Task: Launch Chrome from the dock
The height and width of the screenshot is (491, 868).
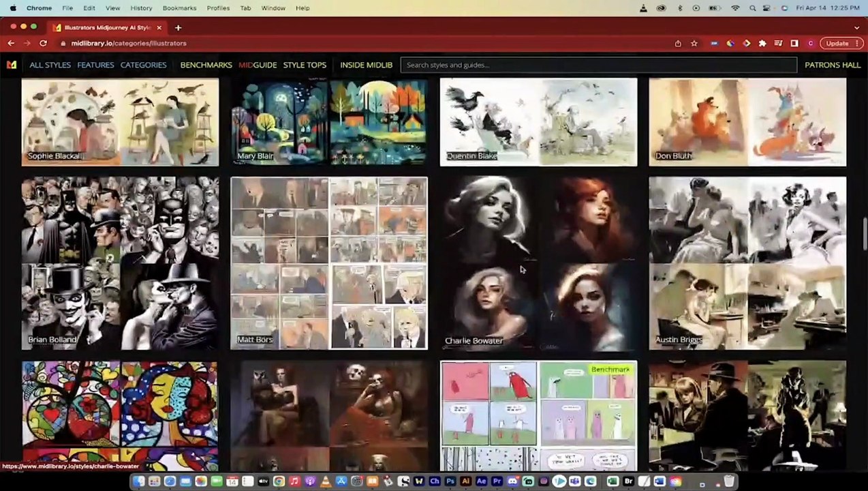Action: [279, 481]
